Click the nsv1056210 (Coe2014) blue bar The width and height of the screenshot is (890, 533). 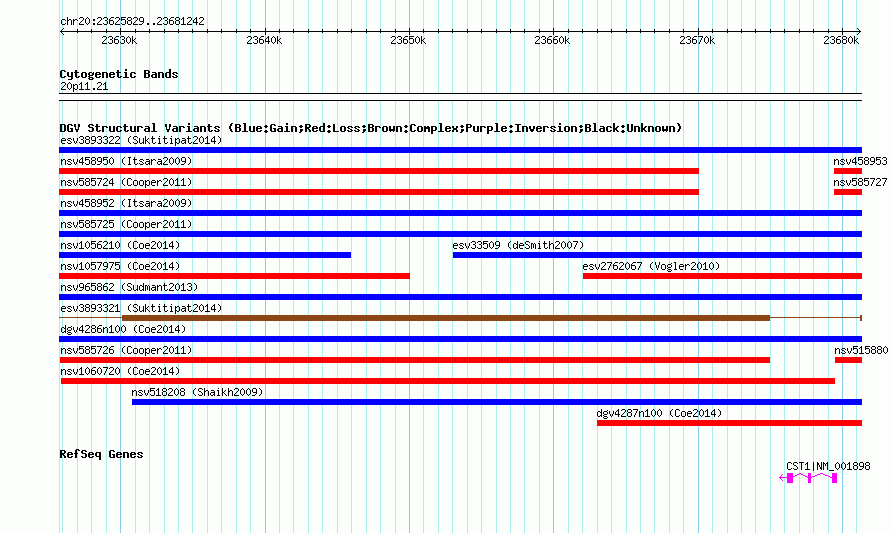point(205,255)
